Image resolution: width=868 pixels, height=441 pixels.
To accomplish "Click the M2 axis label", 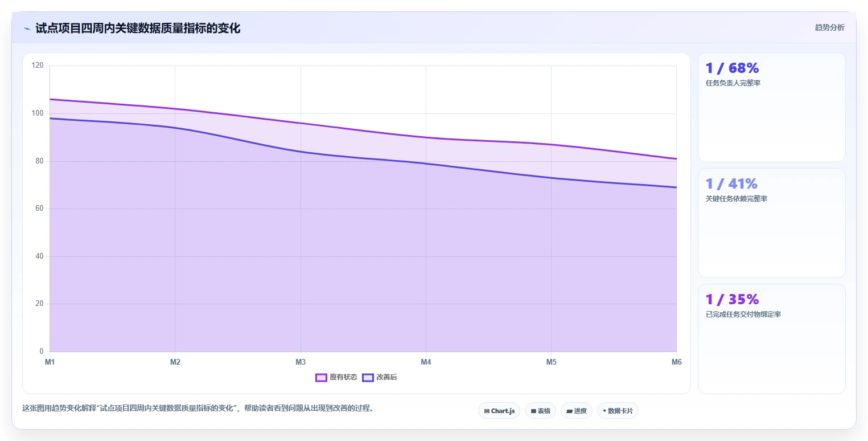I will point(175,362).
